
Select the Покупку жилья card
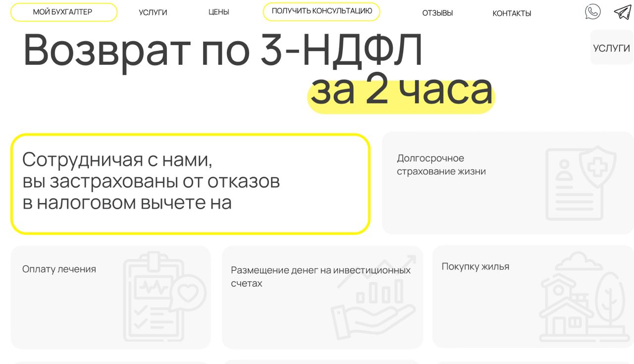pyautogui.click(x=533, y=297)
